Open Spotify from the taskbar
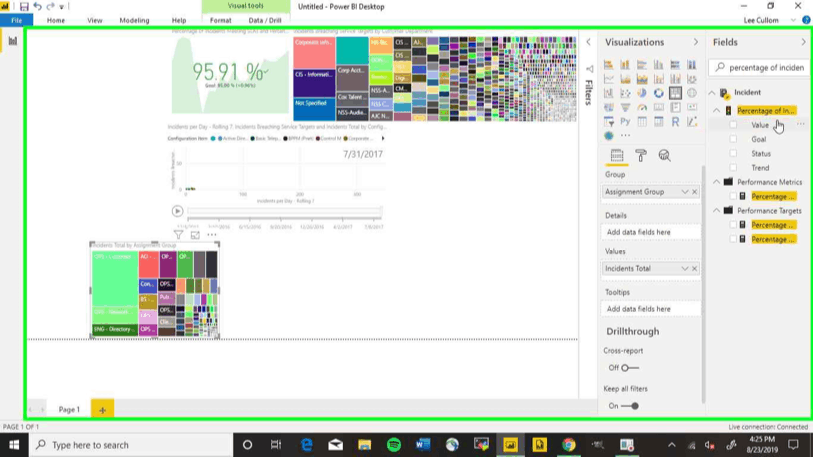Viewport: 815px width, 459px height. 394,445
